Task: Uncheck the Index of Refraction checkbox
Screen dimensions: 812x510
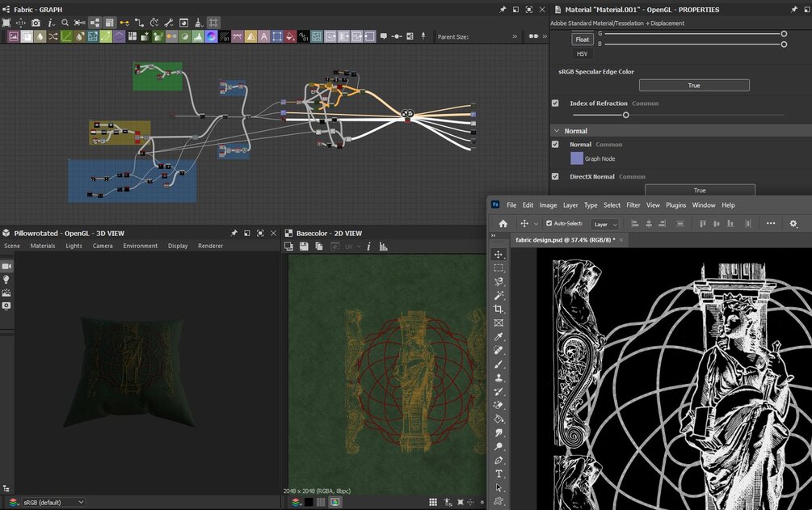Action: [555, 103]
